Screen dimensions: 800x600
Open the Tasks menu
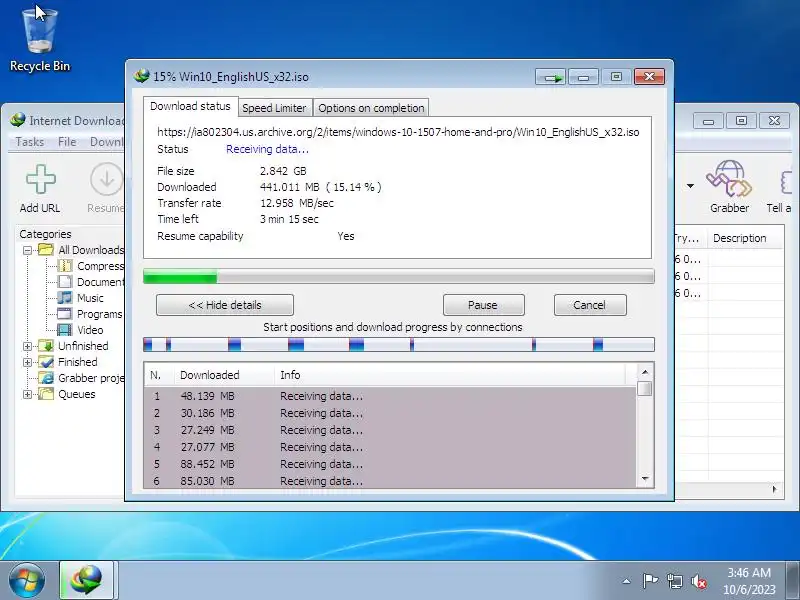(30, 142)
